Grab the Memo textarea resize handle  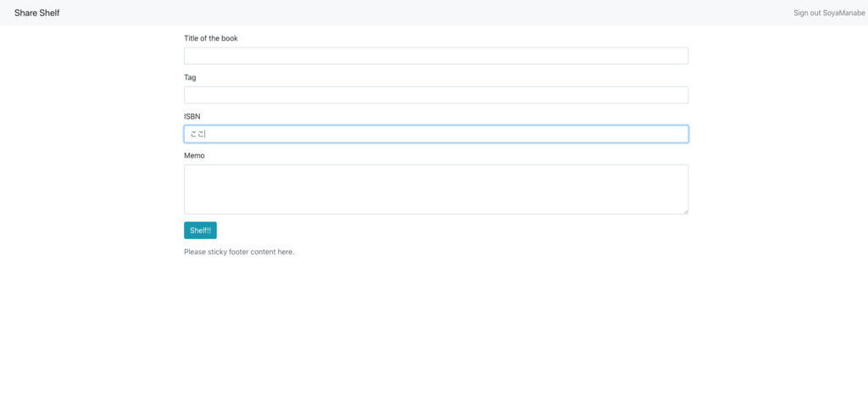tap(685, 211)
